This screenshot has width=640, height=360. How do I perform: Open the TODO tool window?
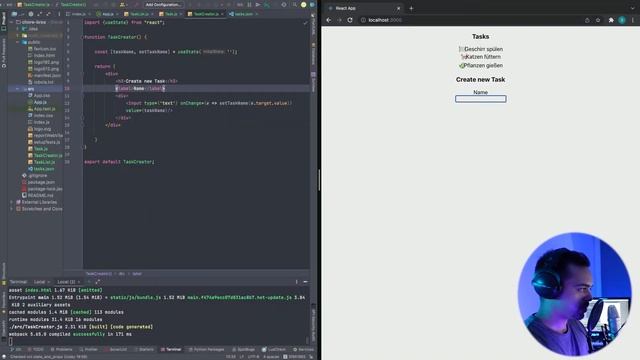coord(36,349)
